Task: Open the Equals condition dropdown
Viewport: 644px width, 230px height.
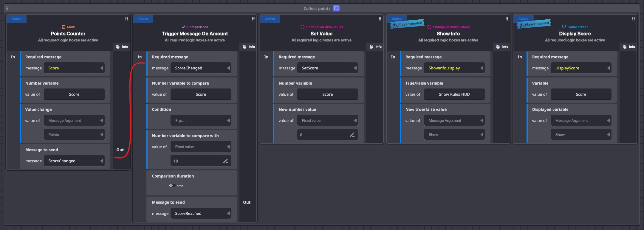Action: pyautogui.click(x=201, y=121)
